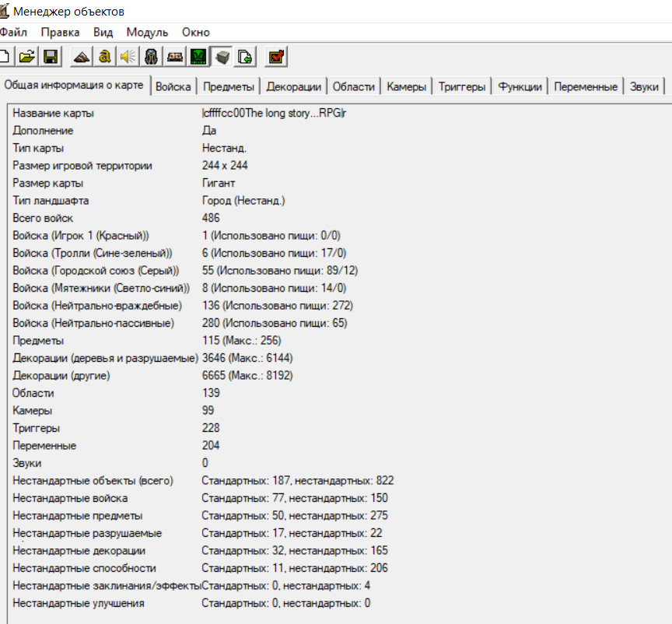Select the Всего войск row label
Image resolution: width=672 pixels, height=624 pixels.
43,219
